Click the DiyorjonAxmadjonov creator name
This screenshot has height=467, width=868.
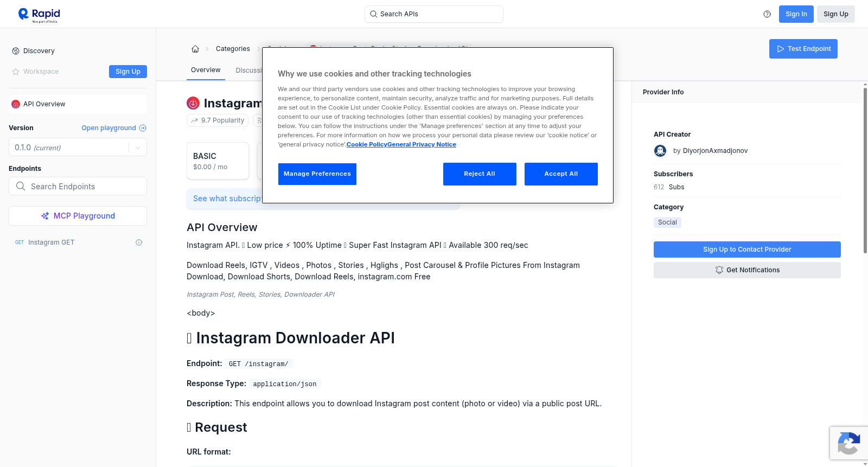pos(715,151)
